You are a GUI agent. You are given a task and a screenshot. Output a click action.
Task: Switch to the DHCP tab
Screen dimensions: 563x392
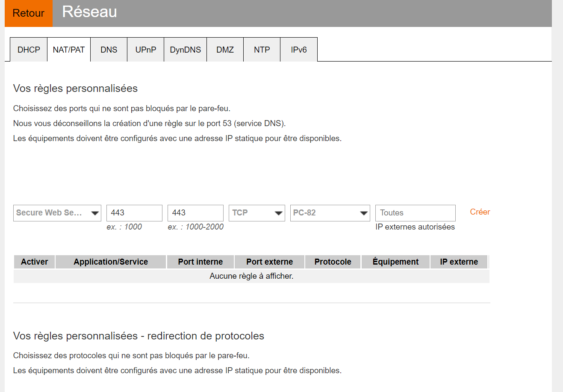click(x=29, y=50)
